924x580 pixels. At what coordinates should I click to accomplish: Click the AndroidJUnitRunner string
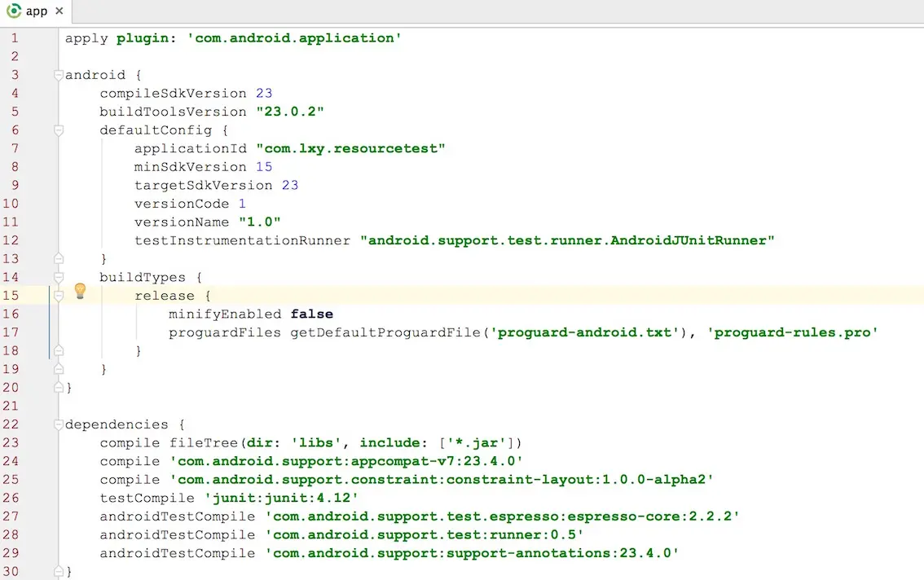567,240
